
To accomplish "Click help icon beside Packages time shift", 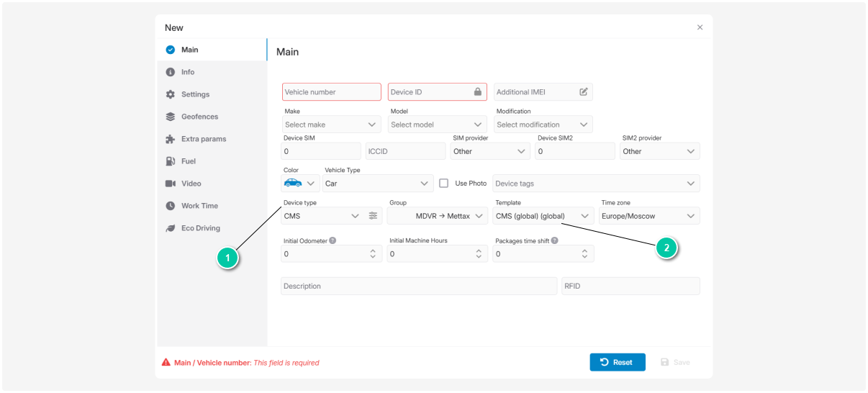I will pos(555,240).
